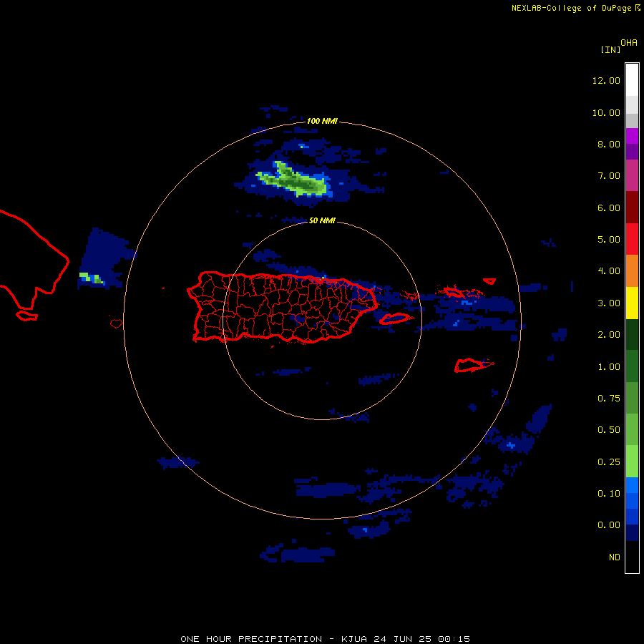
Task: Click the St. Croix island outline
Action: (x=474, y=365)
